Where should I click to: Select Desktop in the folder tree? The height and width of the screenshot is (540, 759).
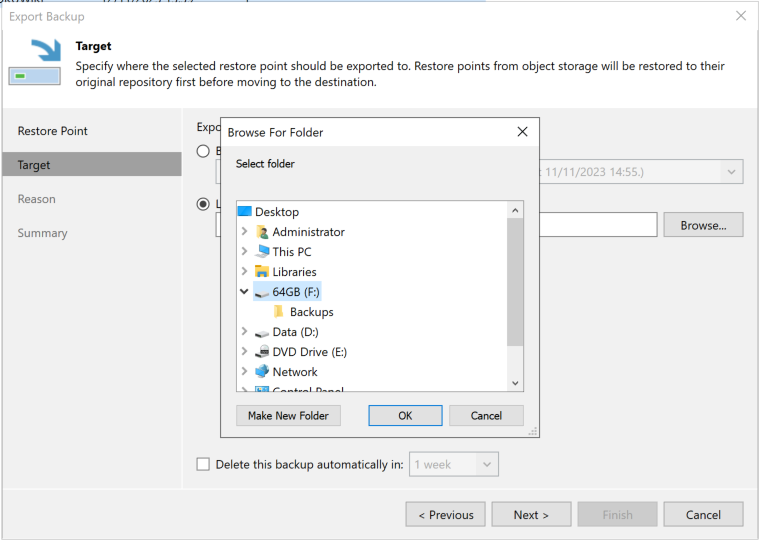click(277, 212)
